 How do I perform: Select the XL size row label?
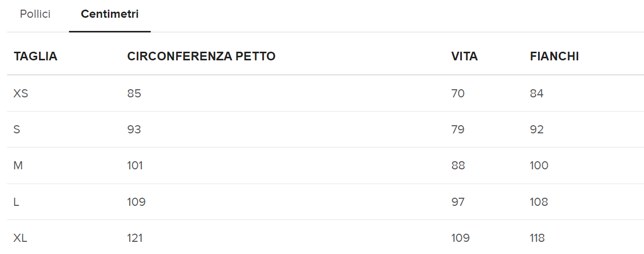pos(20,238)
